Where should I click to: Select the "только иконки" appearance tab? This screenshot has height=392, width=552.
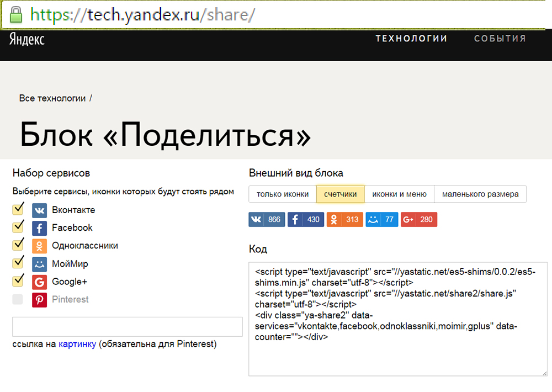[x=282, y=194]
